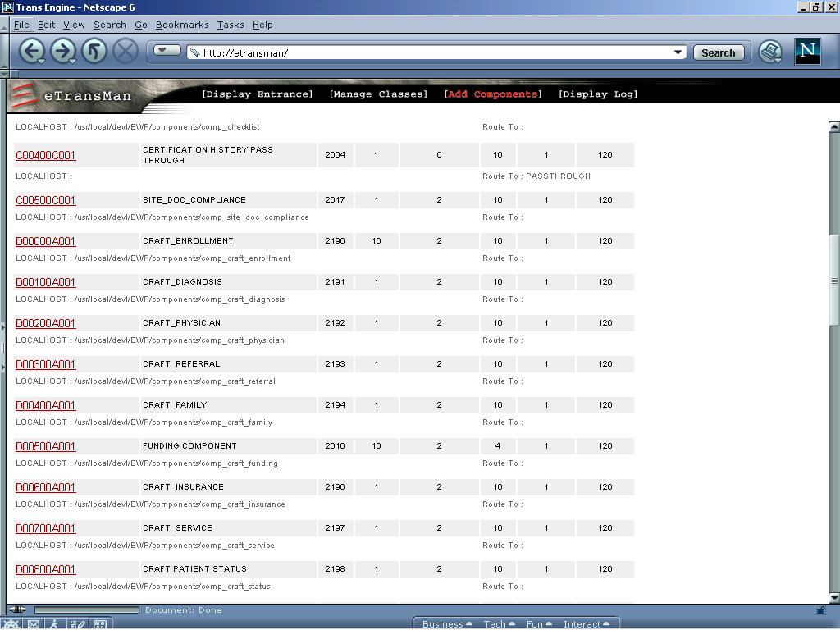
Task: Open Mail from the envelope icon
Action: click(34, 624)
